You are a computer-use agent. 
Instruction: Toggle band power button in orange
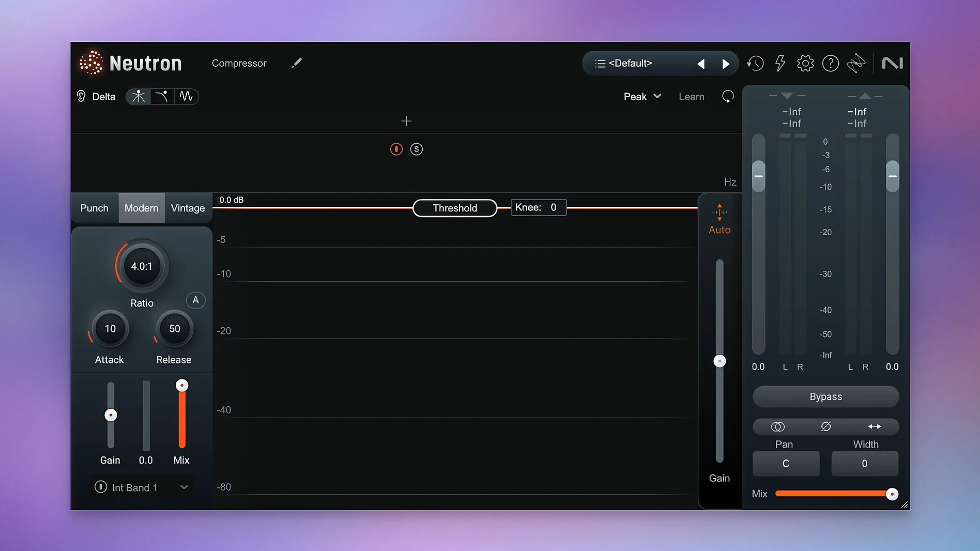[396, 149]
